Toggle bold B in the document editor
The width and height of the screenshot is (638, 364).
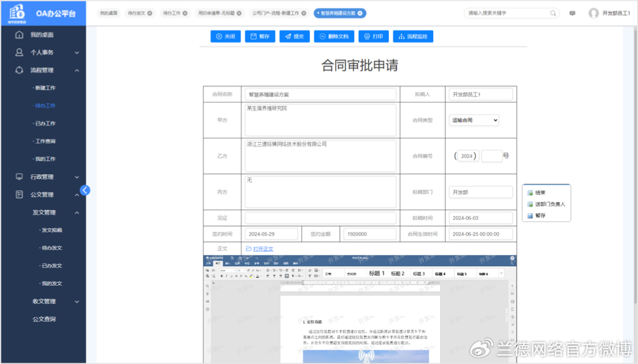coord(221,276)
